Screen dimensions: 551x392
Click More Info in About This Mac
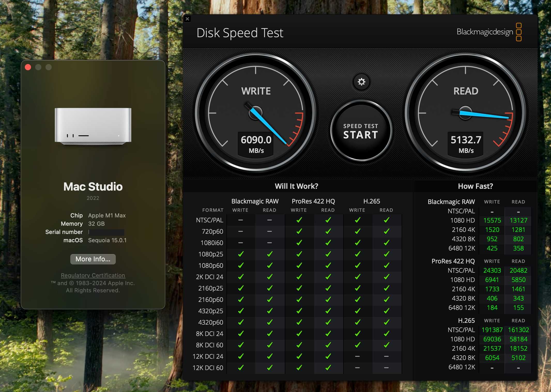(x=93, y=259)
